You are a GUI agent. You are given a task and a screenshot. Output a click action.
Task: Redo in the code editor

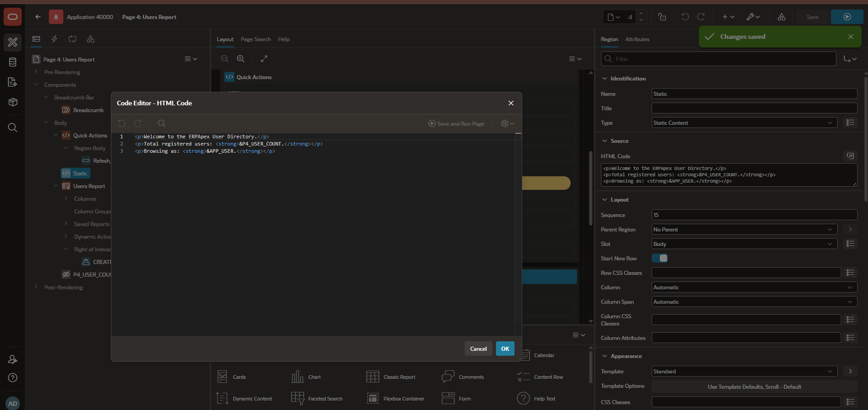pyautogui.click(x=138, y=123)
